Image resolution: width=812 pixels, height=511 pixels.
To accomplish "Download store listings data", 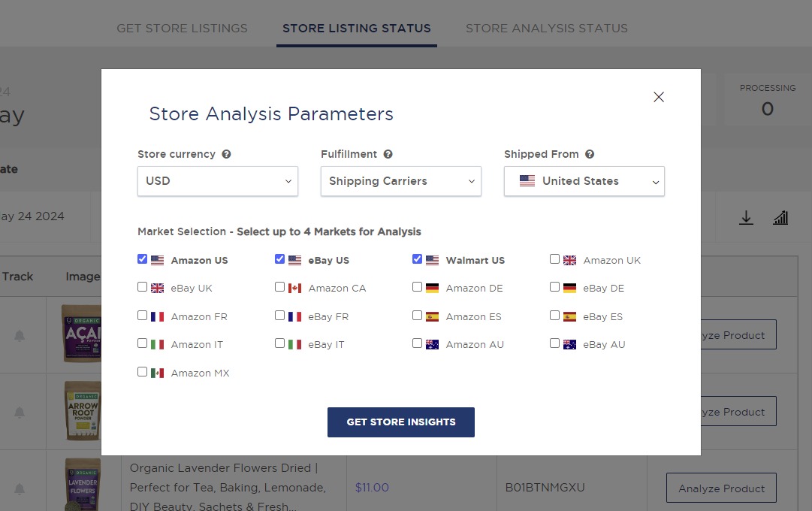I will point(746,216).
